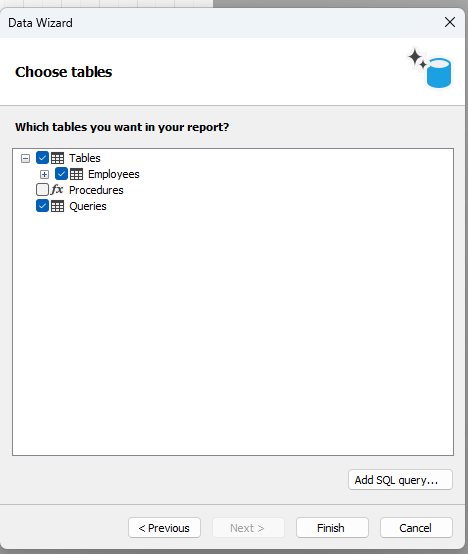Select the Employees tree item label
468x554 pixels.
click(114, 174)
